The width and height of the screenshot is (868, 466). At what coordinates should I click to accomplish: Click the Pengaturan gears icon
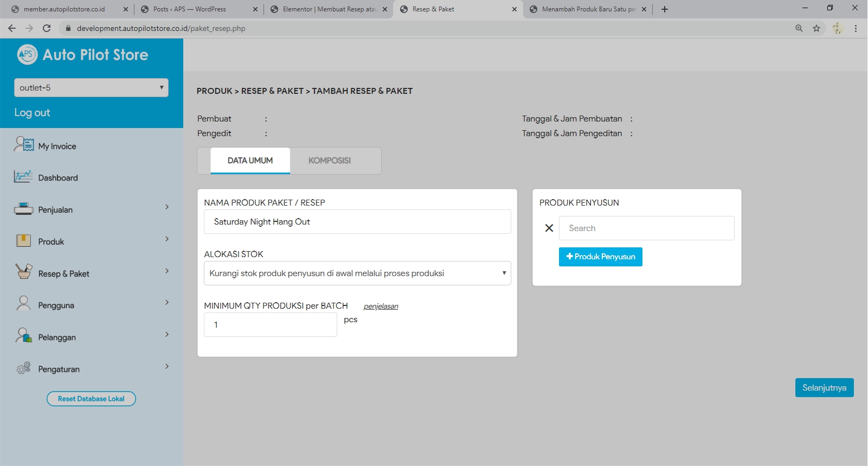[x=23, y=368]
